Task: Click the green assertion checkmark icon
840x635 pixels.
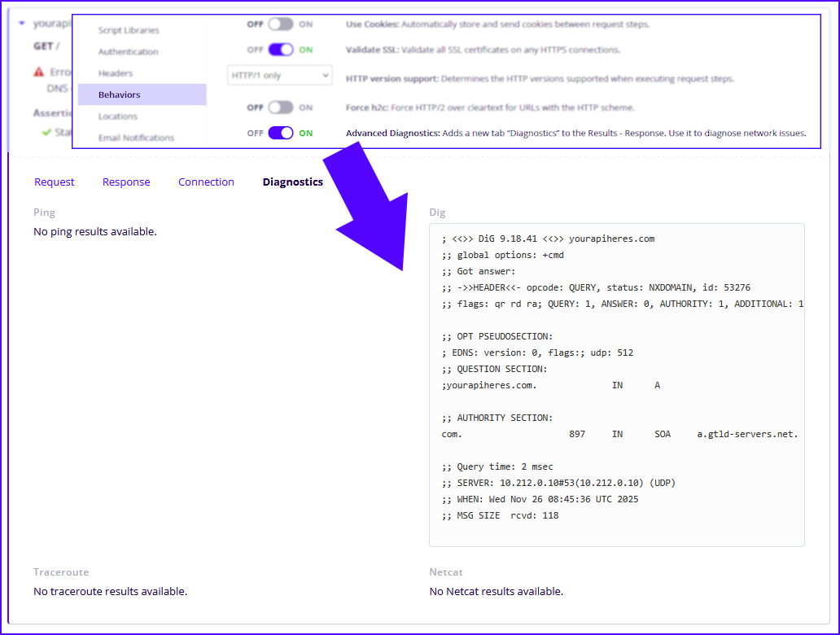Action: click(46, 132)
